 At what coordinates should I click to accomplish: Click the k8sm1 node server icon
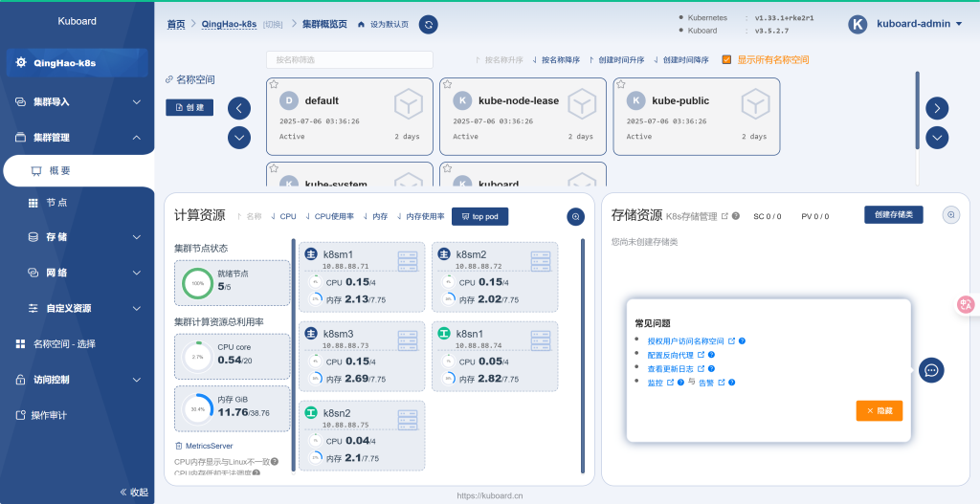pos(408,259)
